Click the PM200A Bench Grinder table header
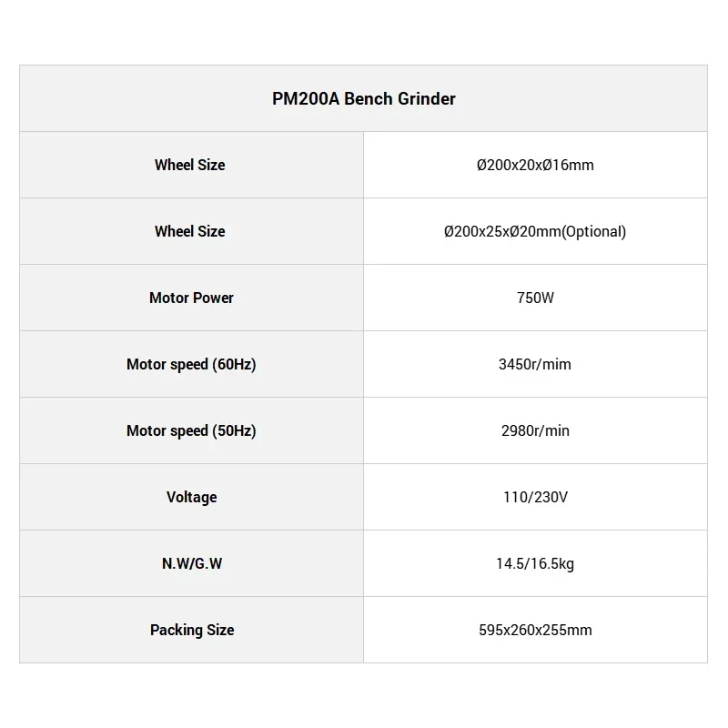The height and width of the screenshot is (728, 728). tap(363, 98)
